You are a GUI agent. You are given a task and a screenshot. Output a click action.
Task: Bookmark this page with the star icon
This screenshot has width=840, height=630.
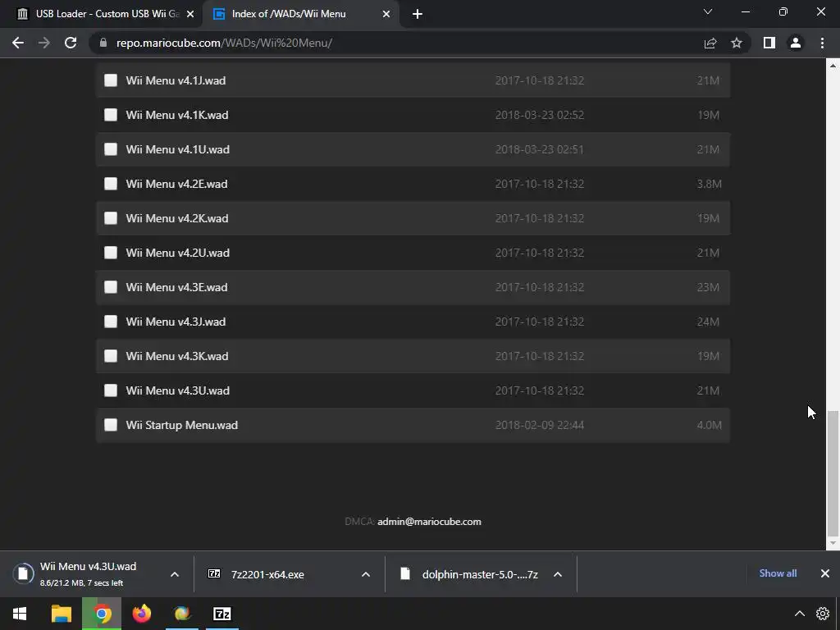(x=737, y=43)
